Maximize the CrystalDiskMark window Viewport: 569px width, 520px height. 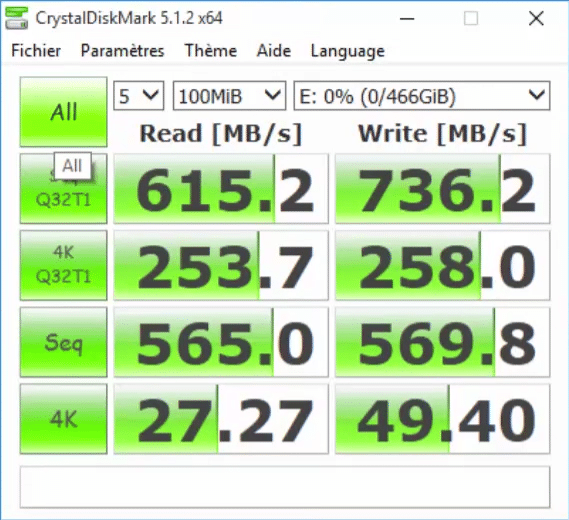(x=471, y=18)
